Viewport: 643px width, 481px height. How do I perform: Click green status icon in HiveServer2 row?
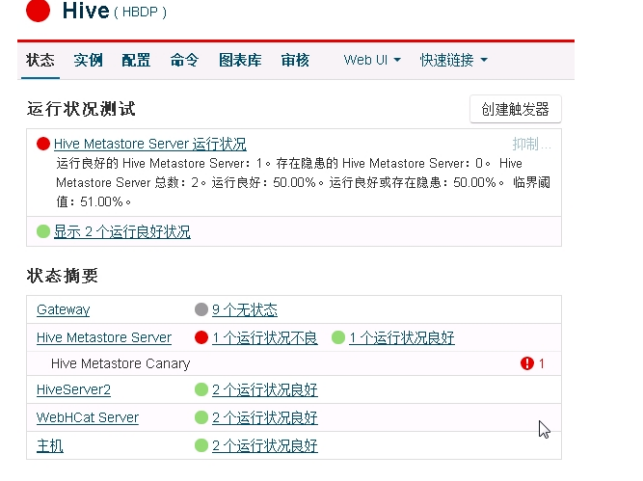point(201,390)
